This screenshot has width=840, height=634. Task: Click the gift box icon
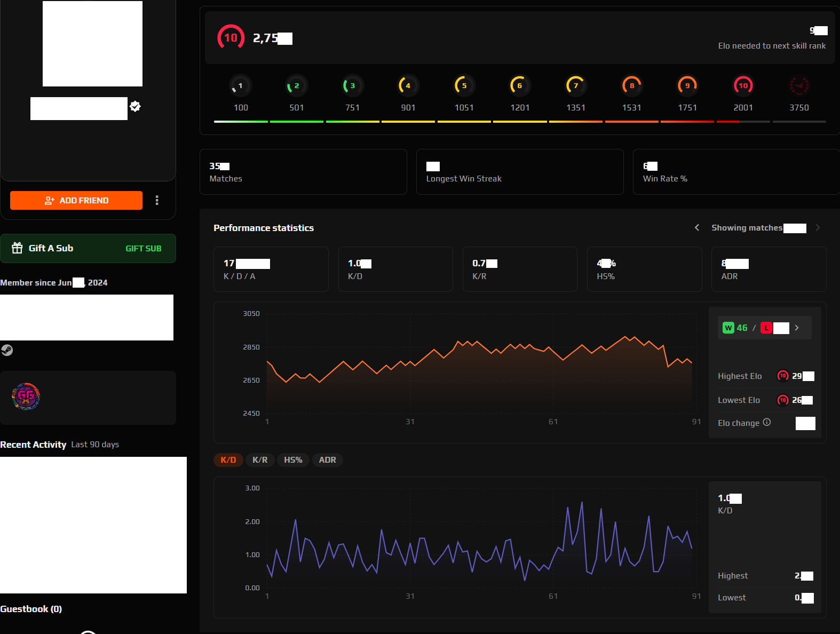tap(17, 248)
